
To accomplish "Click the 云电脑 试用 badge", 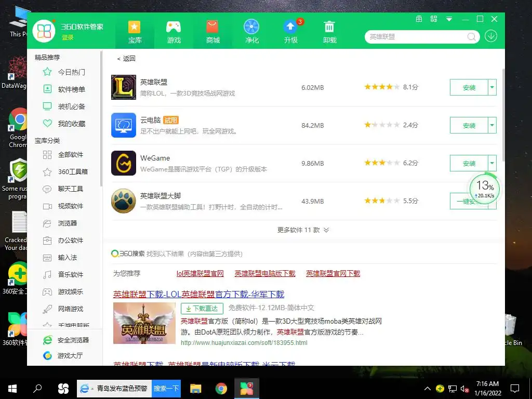I will pos(170,120).
